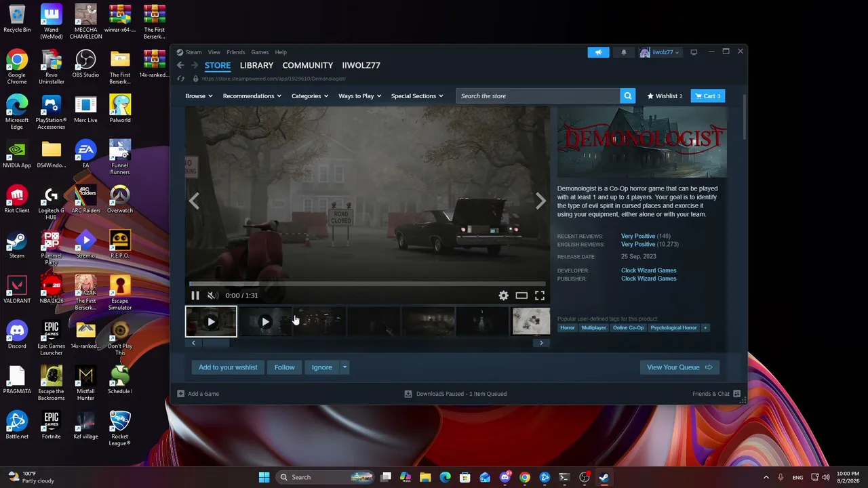Show hidden system tray icons

[766, 477]
